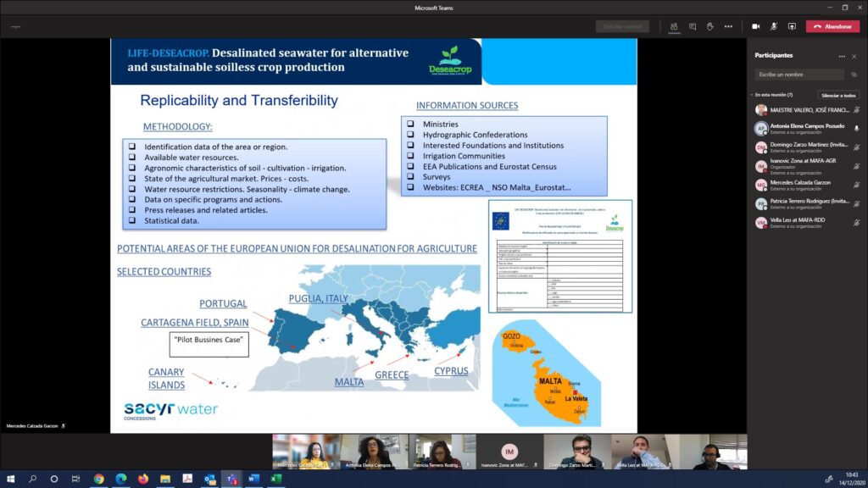Select participant Ivanovic Zona at MAFA-AGR
Screen dimensions: 868x488
[x=807, y=166]
